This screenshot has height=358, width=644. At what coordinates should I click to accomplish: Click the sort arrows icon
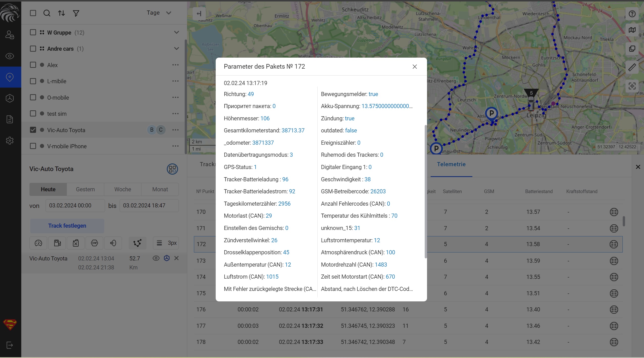[61, 13]
